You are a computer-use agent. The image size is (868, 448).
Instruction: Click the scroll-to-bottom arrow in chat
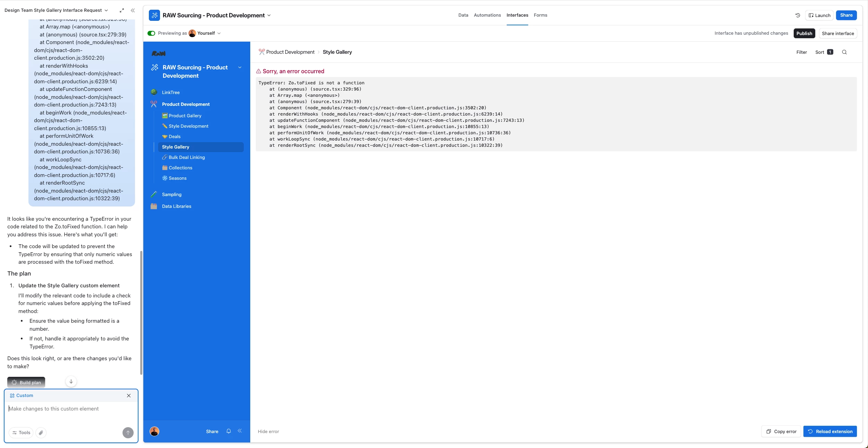coord(71,381)
